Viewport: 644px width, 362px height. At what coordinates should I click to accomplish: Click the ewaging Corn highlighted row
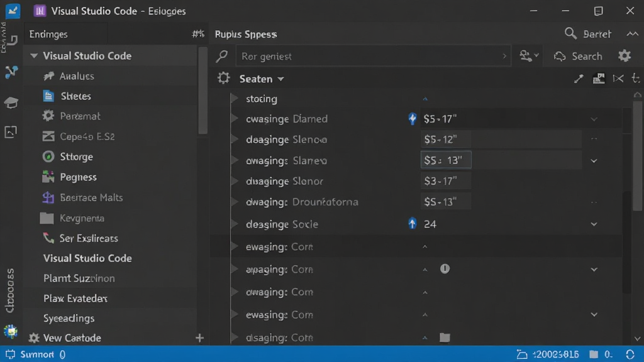[x=416, y=246]
